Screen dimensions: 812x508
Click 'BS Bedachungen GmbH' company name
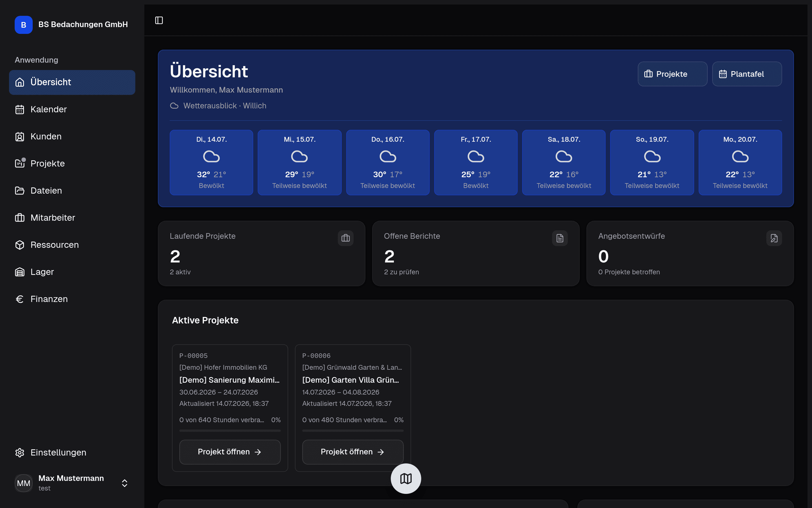[x=83, y=25]
